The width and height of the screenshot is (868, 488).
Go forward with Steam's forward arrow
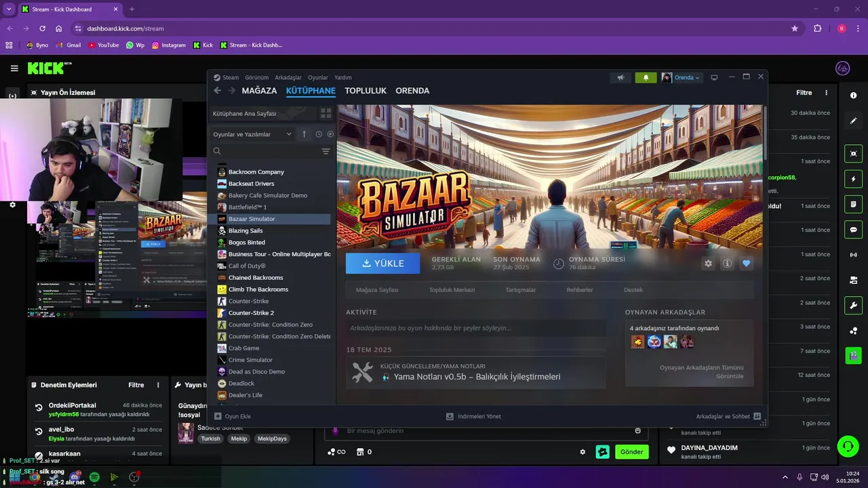pos(231,91)
